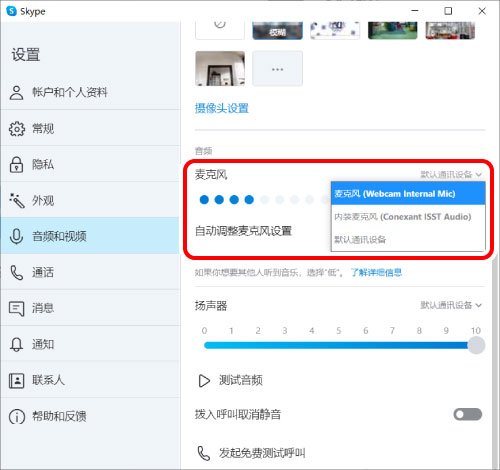The width and height of the screenshot is (500, 470).
Task: Choose 默认通讯设备 in microphone list
Action: pos(408,239)
